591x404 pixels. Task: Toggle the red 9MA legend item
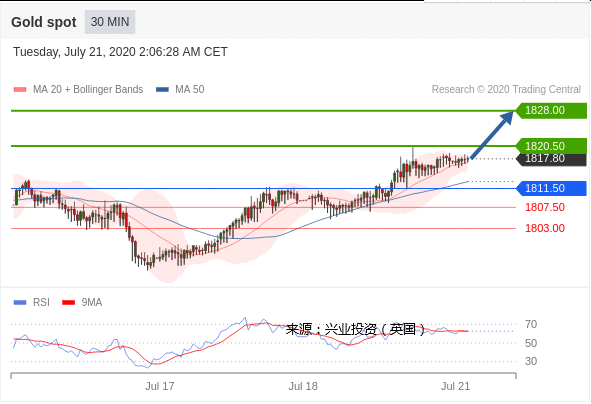pos(82,303)
